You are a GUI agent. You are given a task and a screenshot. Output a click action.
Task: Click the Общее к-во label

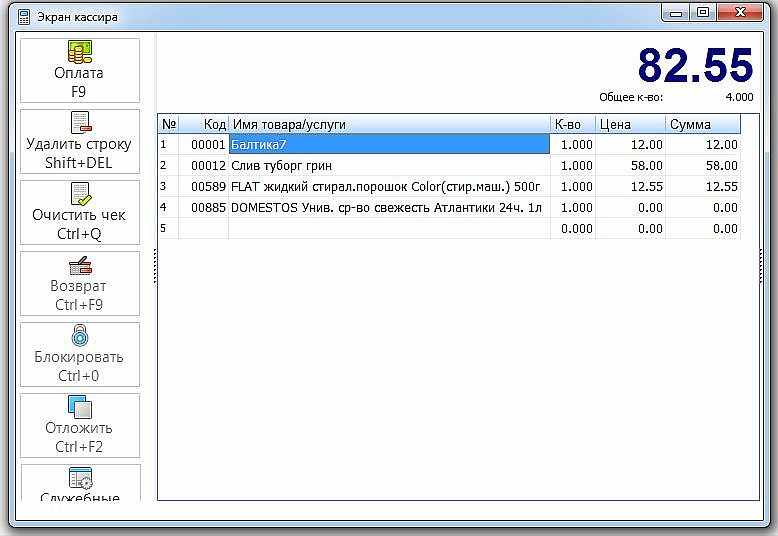pos(631,97)
